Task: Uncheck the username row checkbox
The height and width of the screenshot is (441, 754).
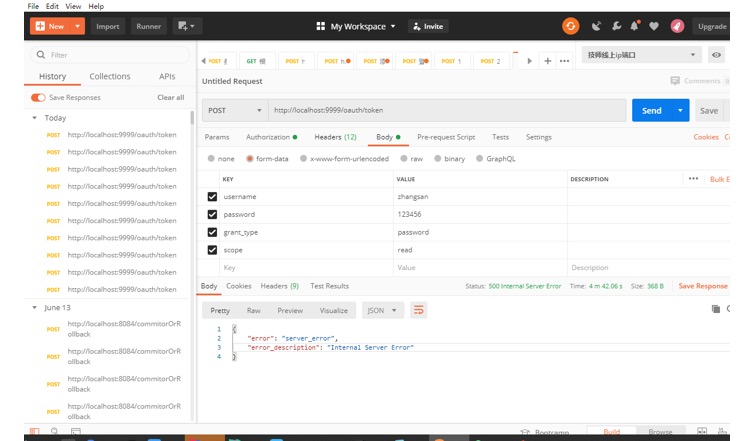Action: pyautogui.click(x=212, y=197)
